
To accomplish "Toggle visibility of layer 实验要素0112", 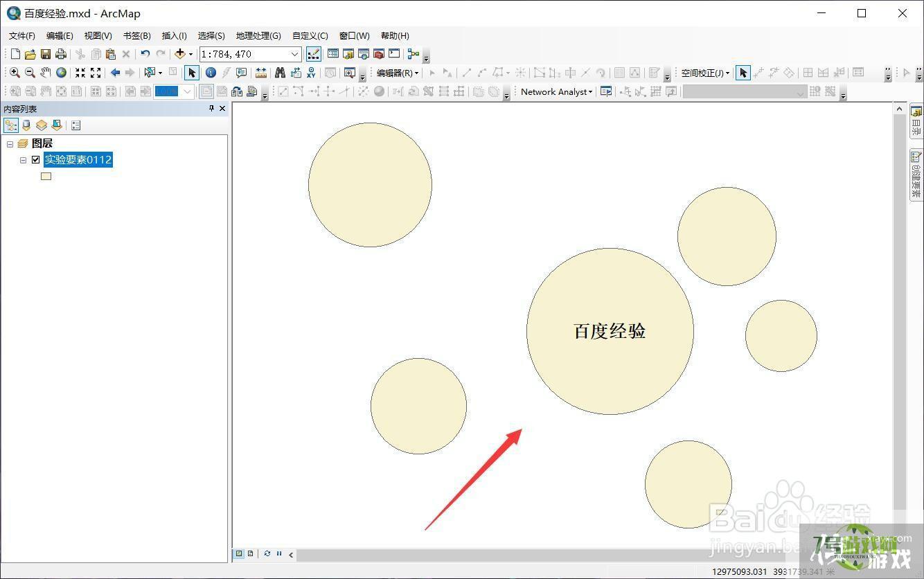I will pos(36,160).
